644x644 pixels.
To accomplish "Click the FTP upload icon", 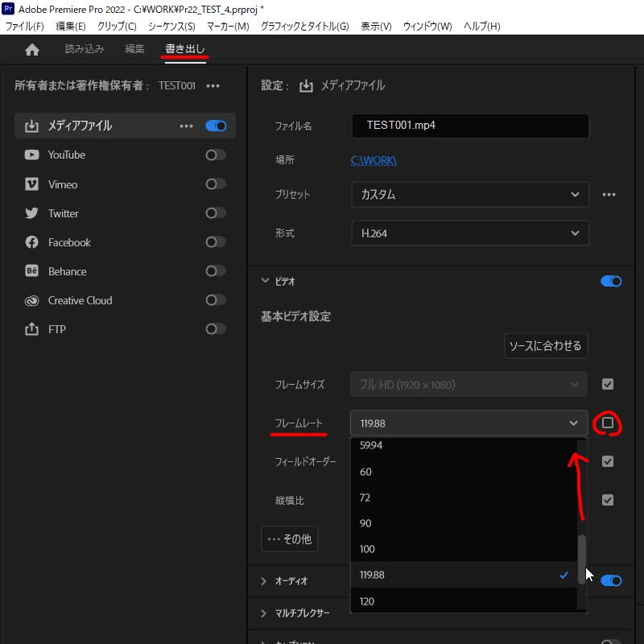I will point(31,329).
